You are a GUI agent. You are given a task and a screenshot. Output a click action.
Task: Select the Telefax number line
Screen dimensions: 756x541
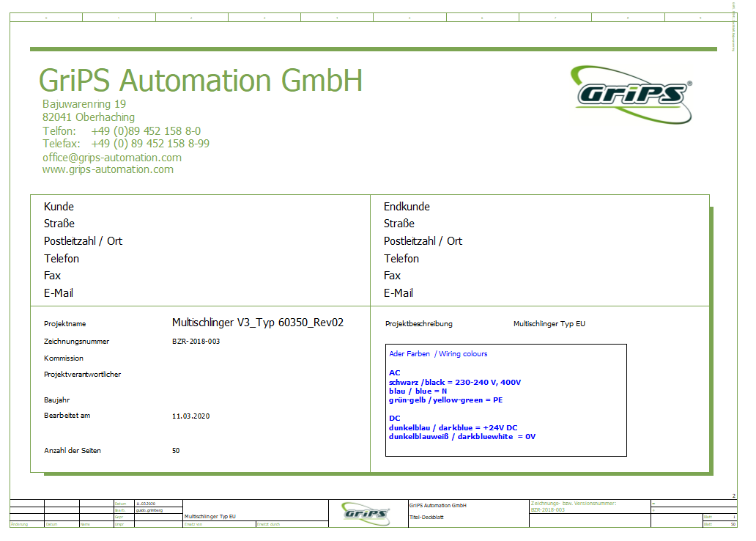(126, 144)
